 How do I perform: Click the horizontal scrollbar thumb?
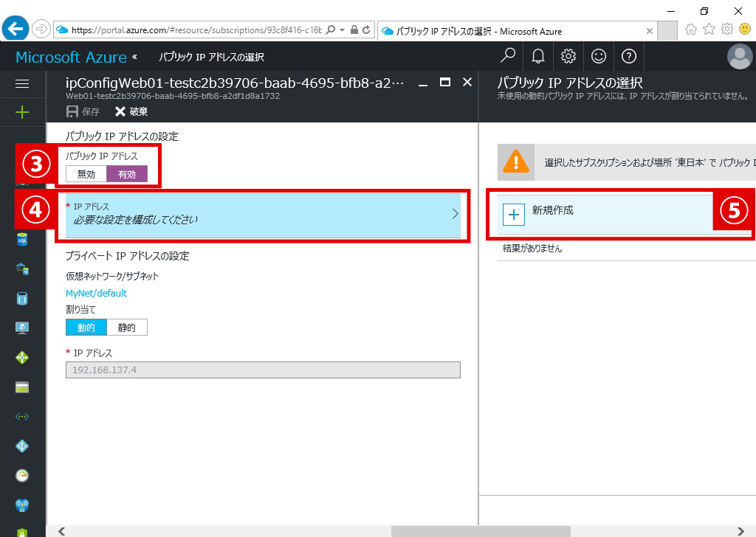pos(481,531)
